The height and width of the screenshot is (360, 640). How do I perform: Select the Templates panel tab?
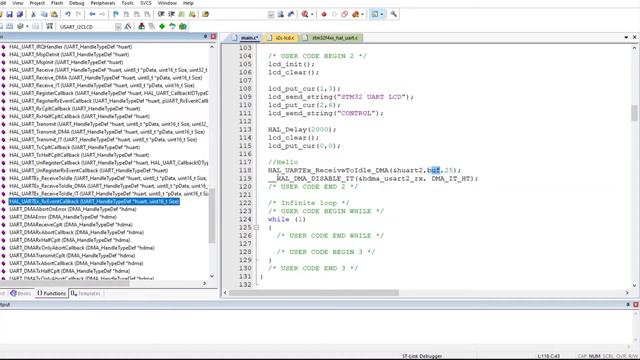click(x=86, y=293)
